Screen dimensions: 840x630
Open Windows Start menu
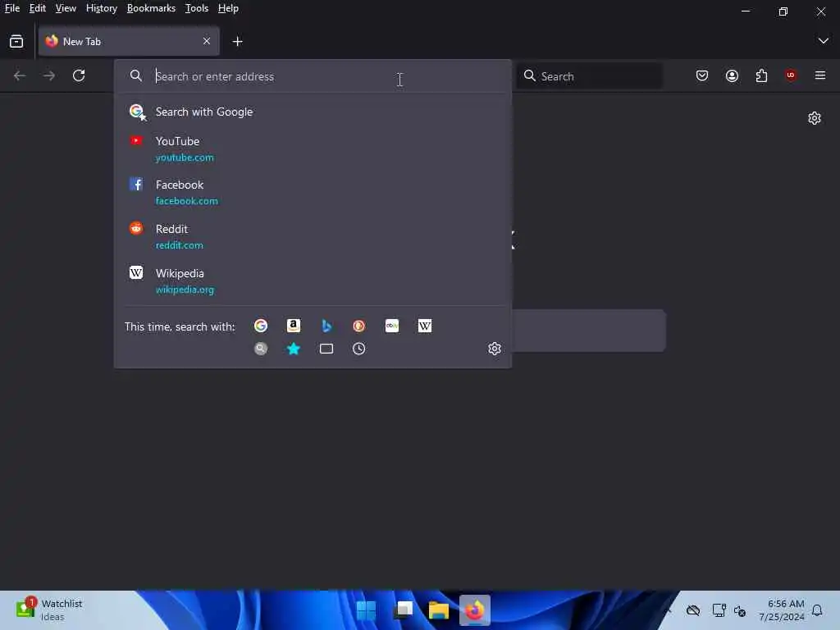point(367,610)
